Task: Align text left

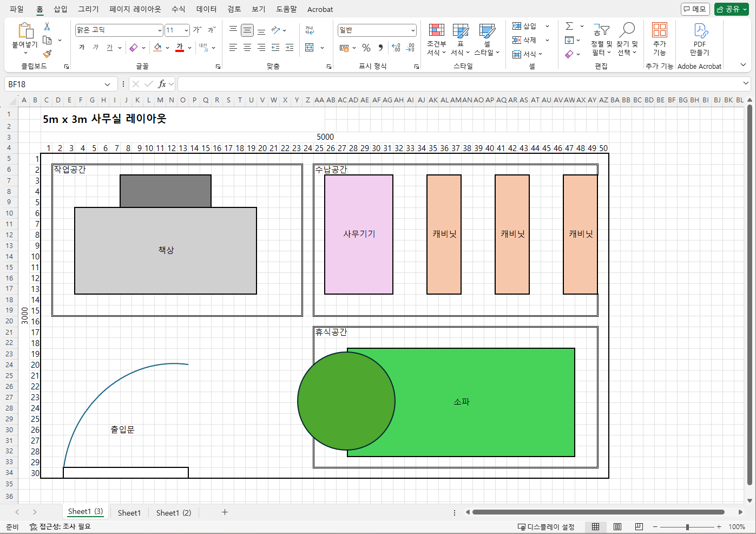Action: tap(233, 48)
